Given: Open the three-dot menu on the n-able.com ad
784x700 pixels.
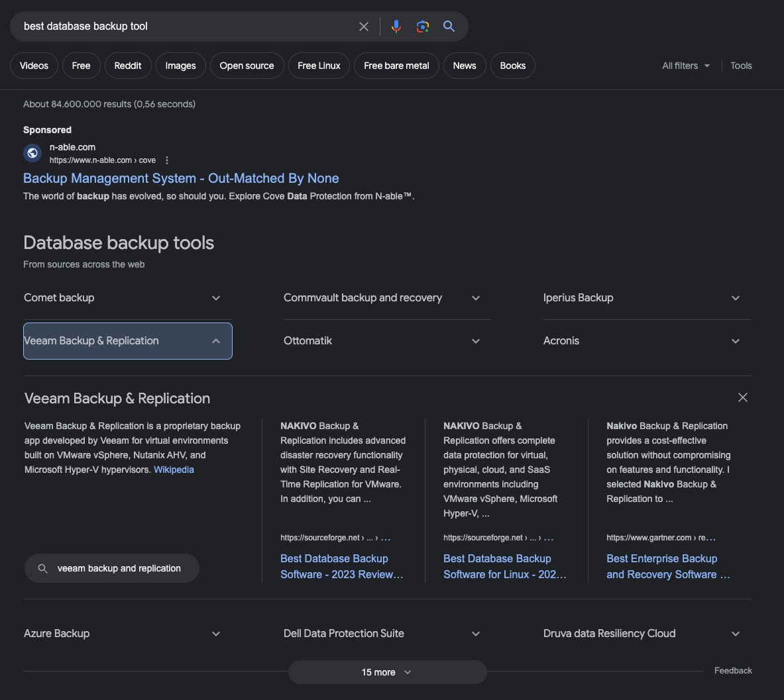Looking at the screenshot, I should coord(167,160).
